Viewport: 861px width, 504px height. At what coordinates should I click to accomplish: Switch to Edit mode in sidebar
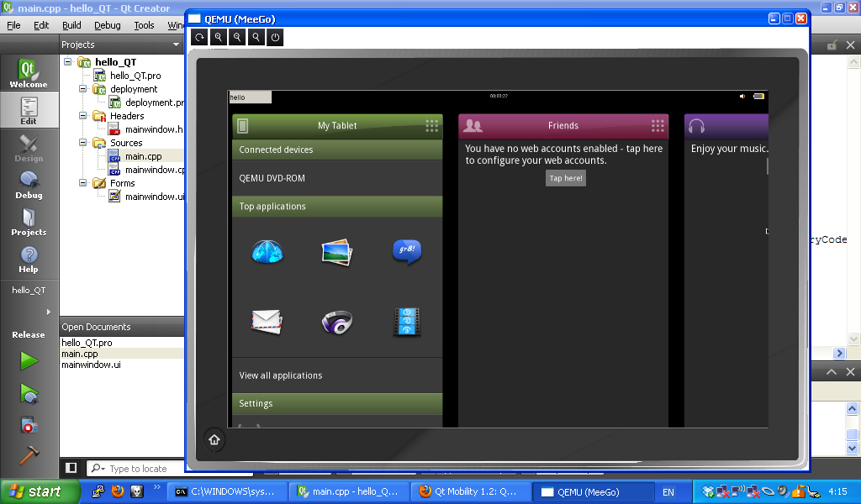29,110
